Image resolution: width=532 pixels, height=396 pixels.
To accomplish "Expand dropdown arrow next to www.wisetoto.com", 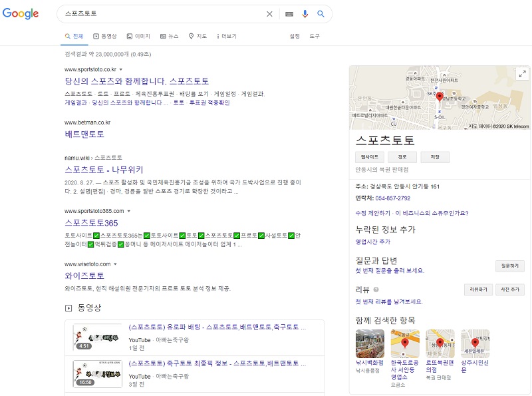I will pyautogui.click(x=115, y=264).
